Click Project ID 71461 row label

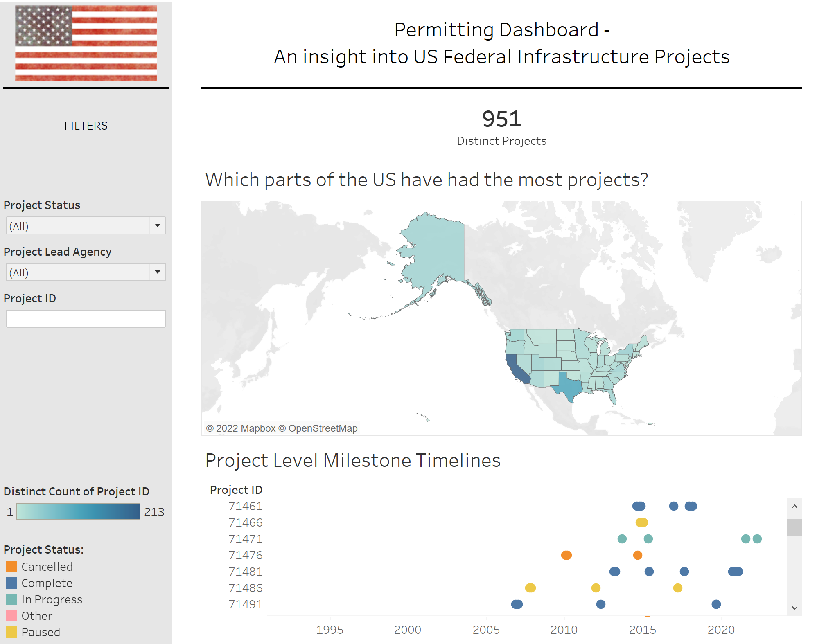[246, 506]
